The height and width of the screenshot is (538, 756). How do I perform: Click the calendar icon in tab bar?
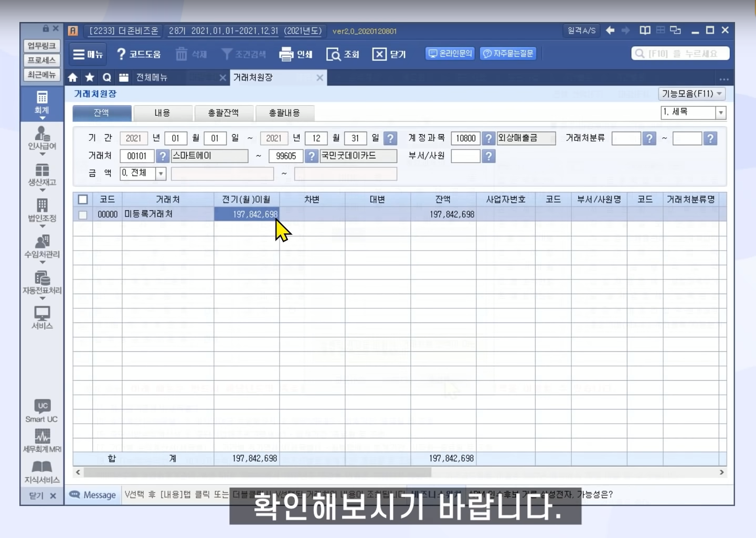click(124, 78)
